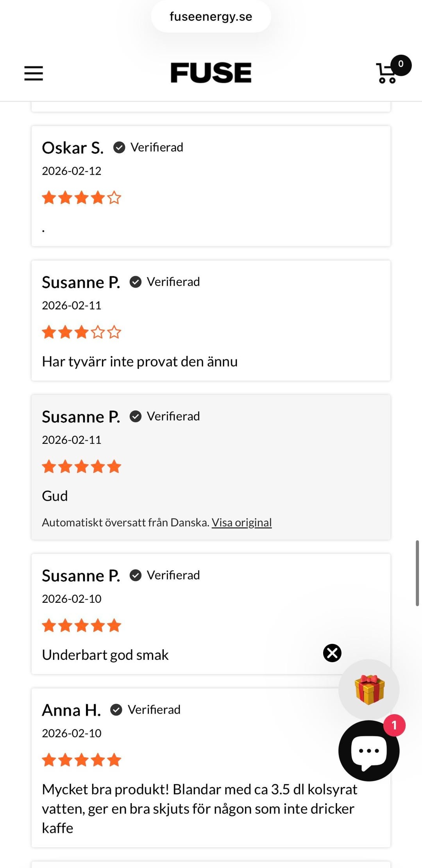422x868 pixels.
Task: Dismiss the gift popup with X
Action: [332, 653]
